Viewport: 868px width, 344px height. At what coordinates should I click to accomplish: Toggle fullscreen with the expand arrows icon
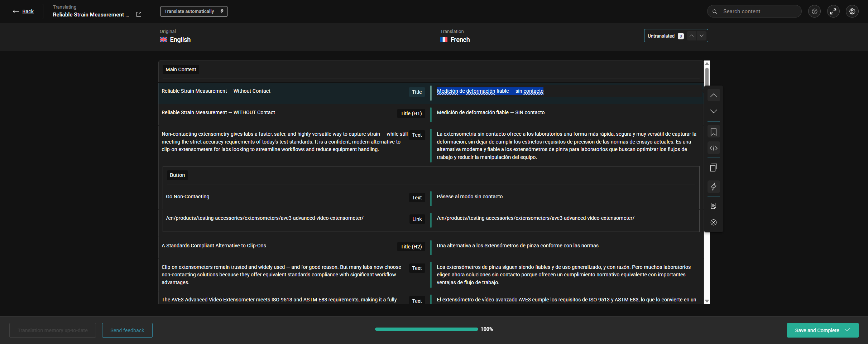[x=833, y=11]
